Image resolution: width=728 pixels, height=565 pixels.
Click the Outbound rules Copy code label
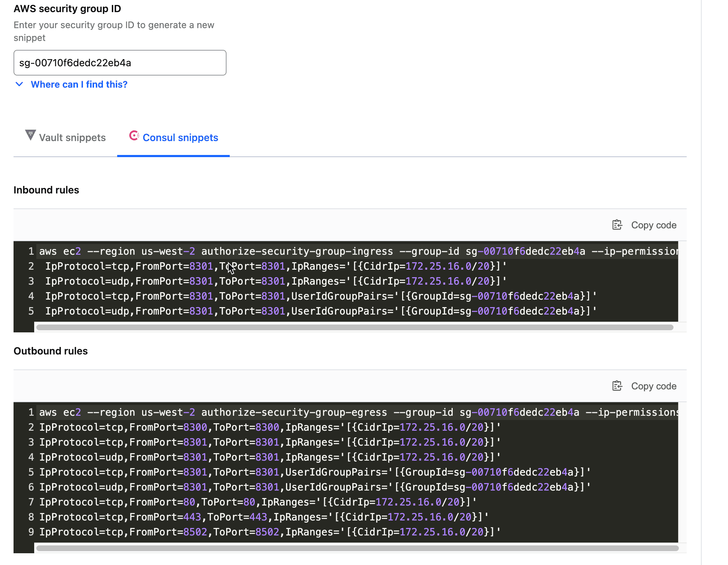654,386
